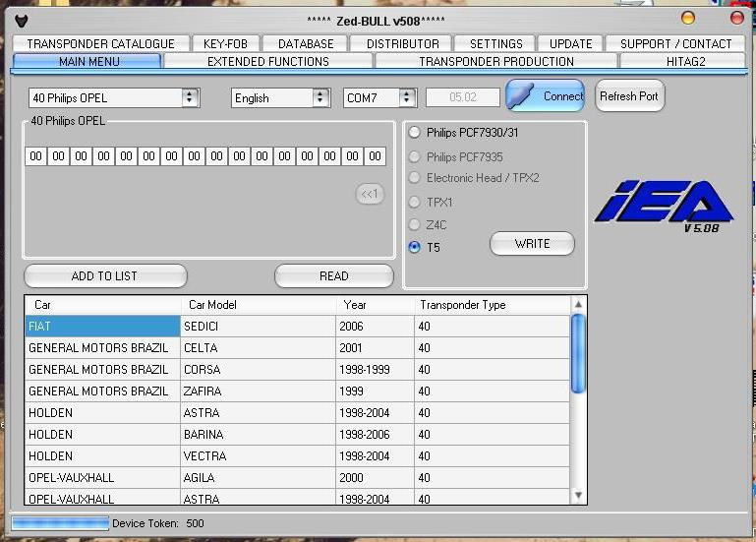Viewport: 756px width, 542px height.
Task: Click the Refresh Port button
Action: coord(630,95)
